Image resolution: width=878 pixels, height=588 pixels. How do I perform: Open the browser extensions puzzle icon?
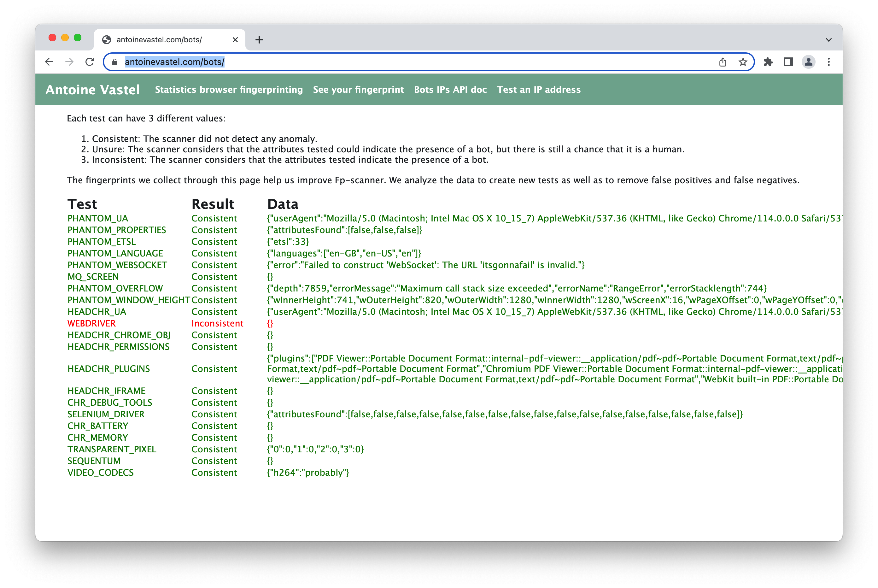768,62
